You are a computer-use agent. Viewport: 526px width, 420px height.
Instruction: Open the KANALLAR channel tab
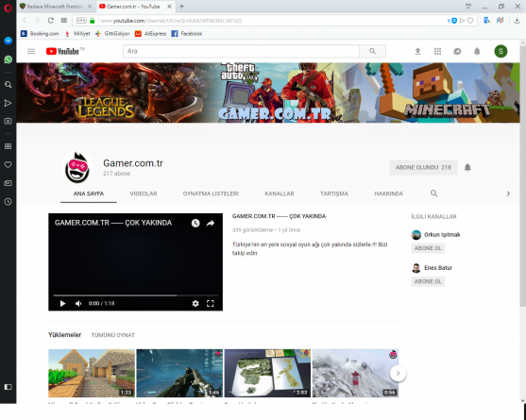pos(280,193)
